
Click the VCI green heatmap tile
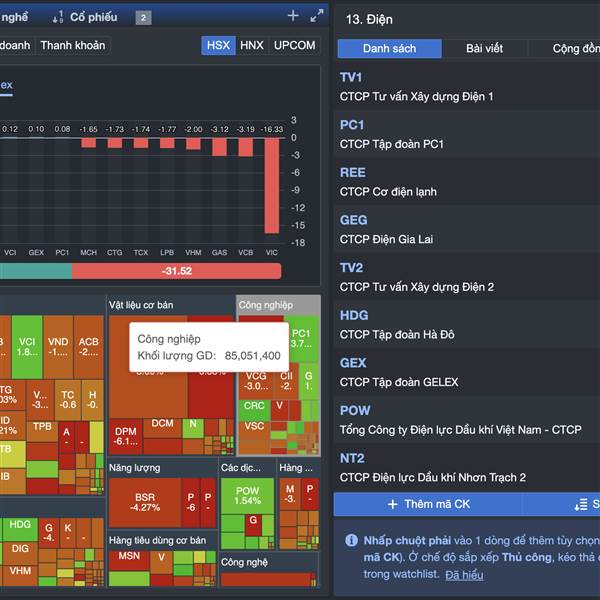point(27,347)
